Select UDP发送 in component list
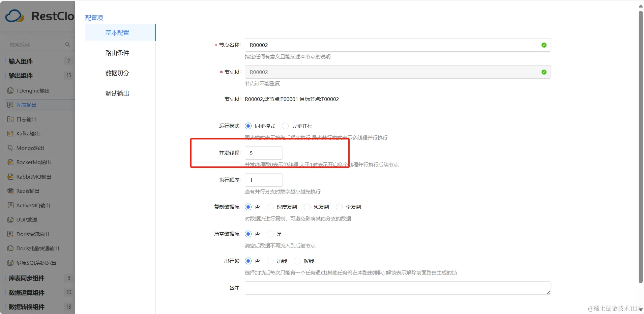Viewport: 644px width, 314px height. click(x=27, y=219)
